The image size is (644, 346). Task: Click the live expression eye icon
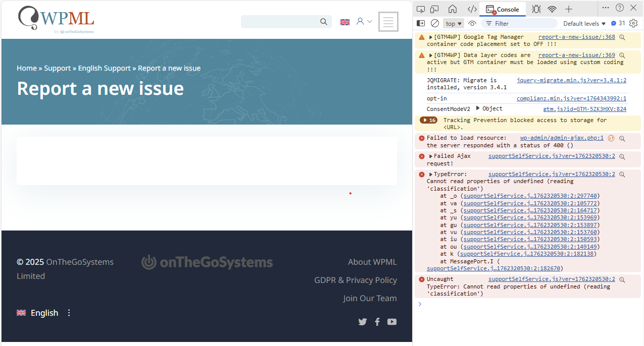(x=472, y=23)
